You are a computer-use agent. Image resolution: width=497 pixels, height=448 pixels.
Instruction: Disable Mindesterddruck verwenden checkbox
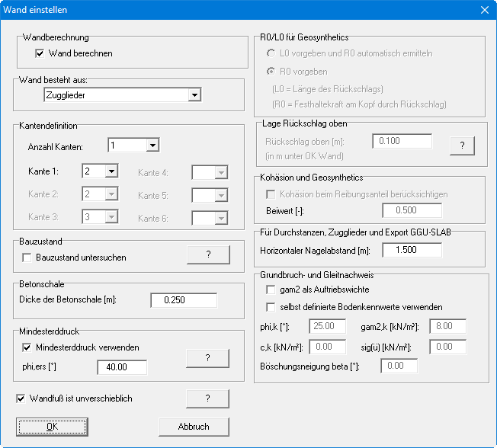27,347
